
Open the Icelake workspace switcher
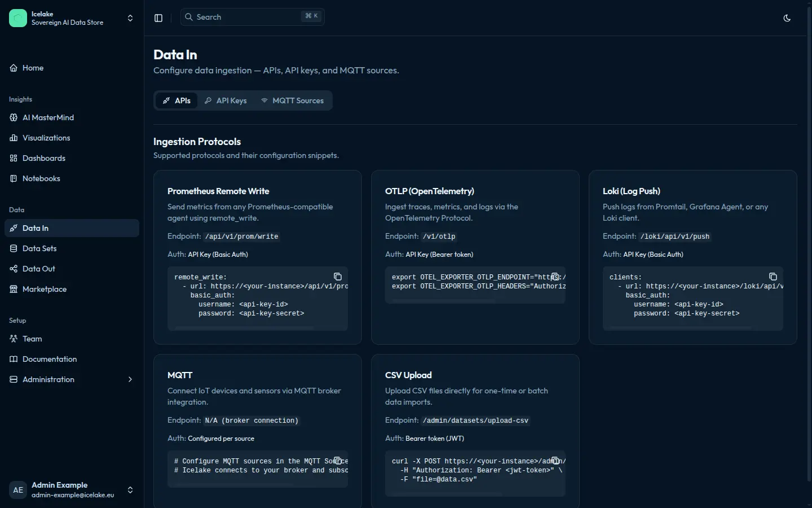(x=130, y=18)
